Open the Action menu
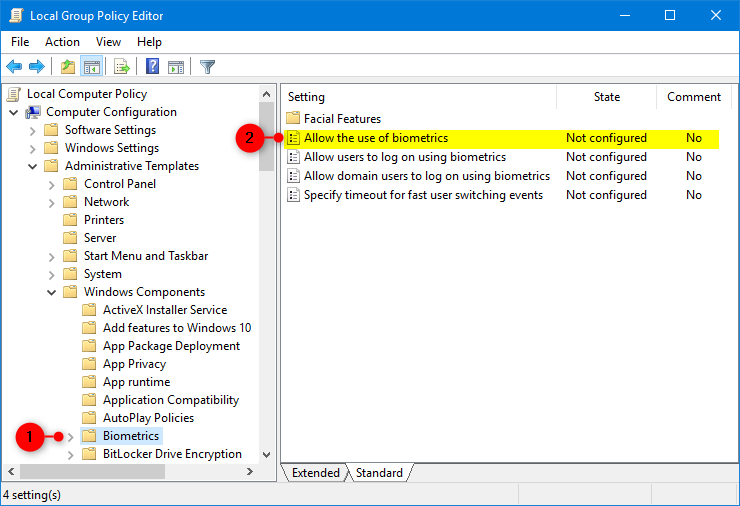 (x=62, y=42)
